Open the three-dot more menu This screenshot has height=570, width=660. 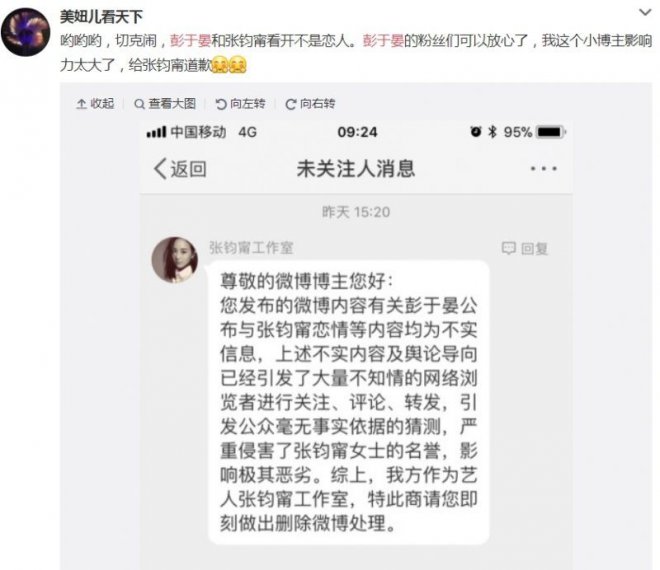(x=543, y=168)
